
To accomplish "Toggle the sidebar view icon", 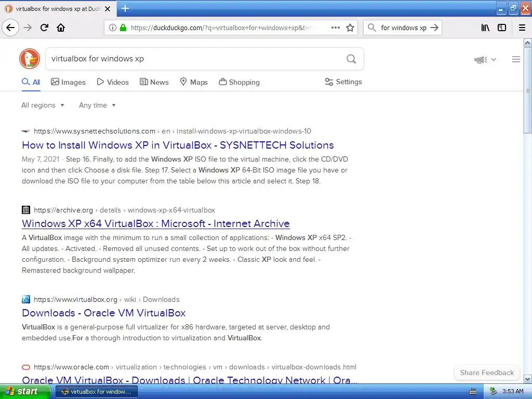I will (502, 28).
